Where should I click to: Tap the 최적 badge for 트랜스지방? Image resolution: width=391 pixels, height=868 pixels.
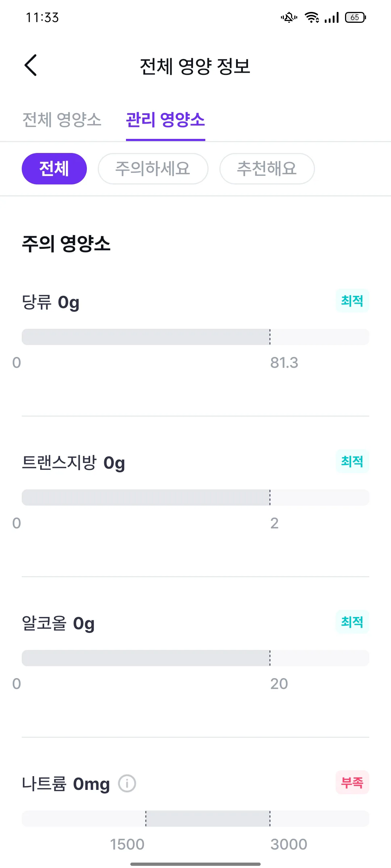(x=352, y=461)
